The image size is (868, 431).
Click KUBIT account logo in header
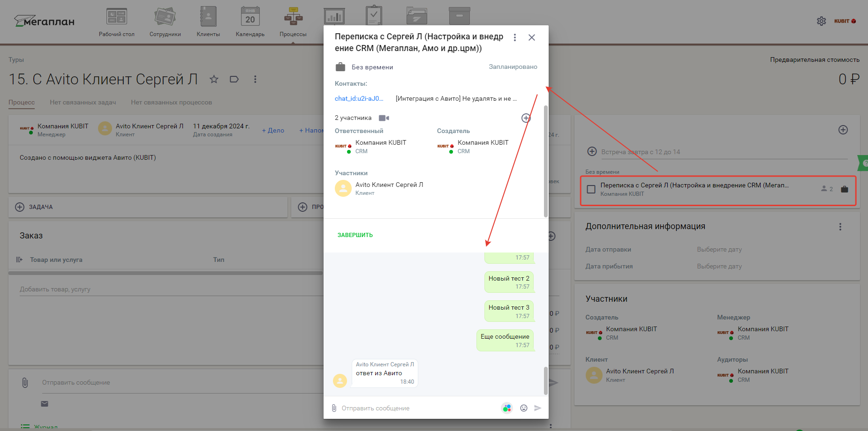click(845, 21)
